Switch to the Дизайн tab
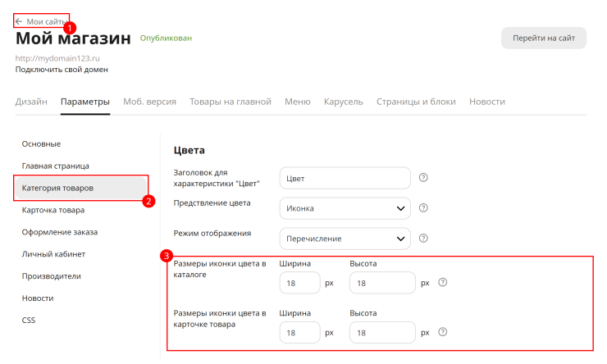The image size is (607, 364). coord(31,102)
